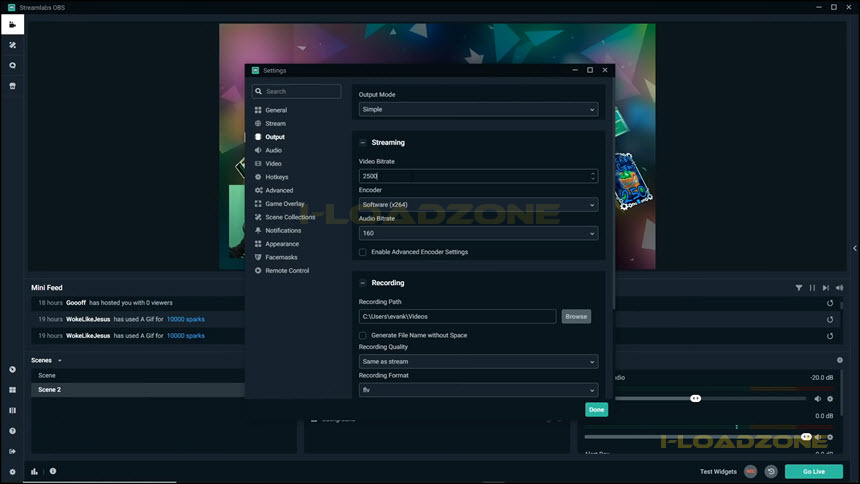
Task: Select Scene 2 in Scenes list
Action: [137, 390]
